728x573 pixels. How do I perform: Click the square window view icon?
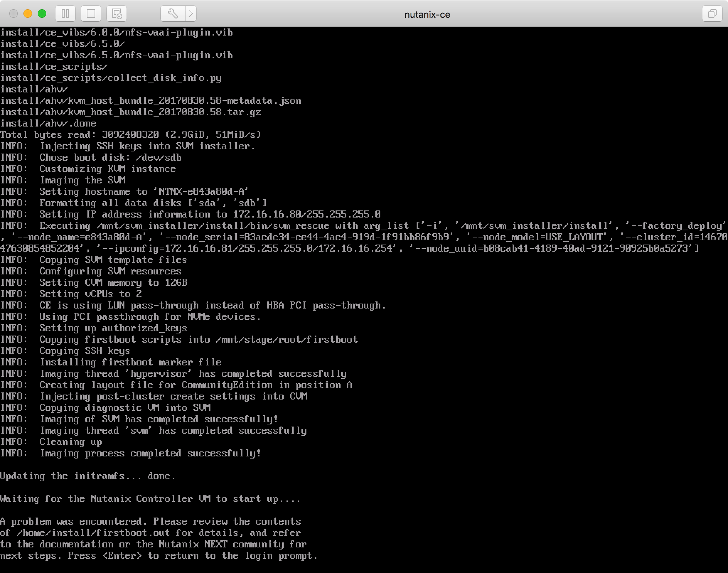[91, 14]
